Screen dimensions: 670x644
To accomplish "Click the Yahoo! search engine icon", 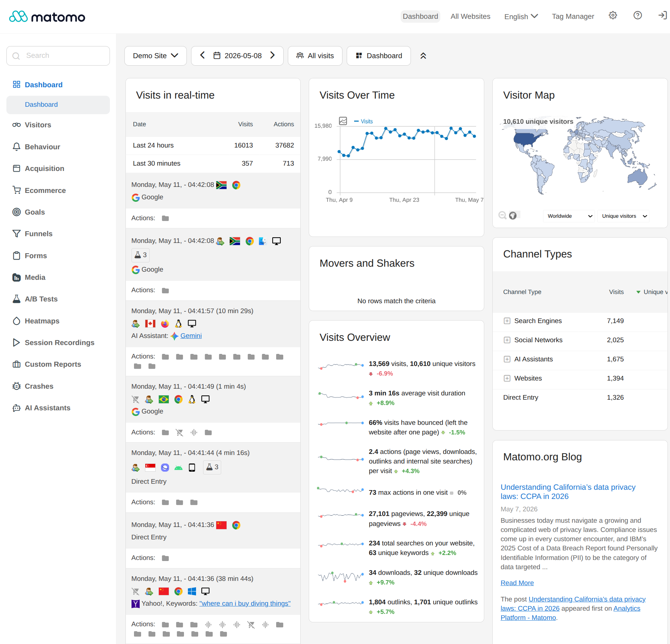I will click(135, 604).
